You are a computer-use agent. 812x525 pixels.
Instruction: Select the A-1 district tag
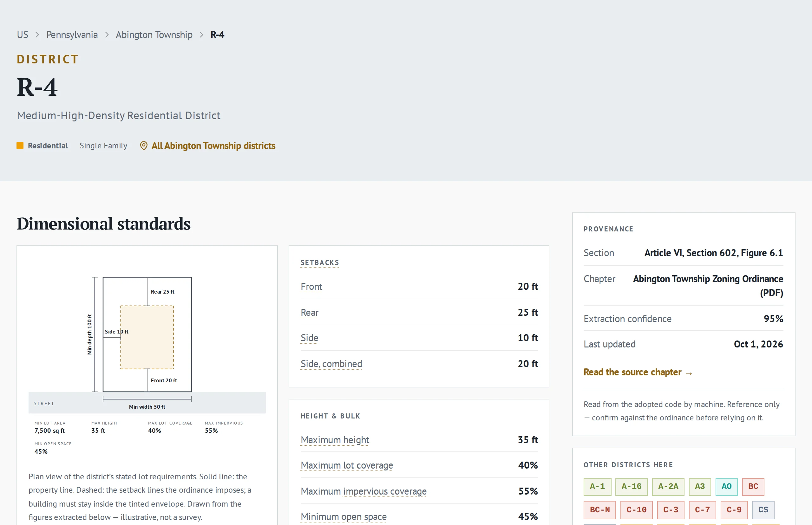point(598,486)
